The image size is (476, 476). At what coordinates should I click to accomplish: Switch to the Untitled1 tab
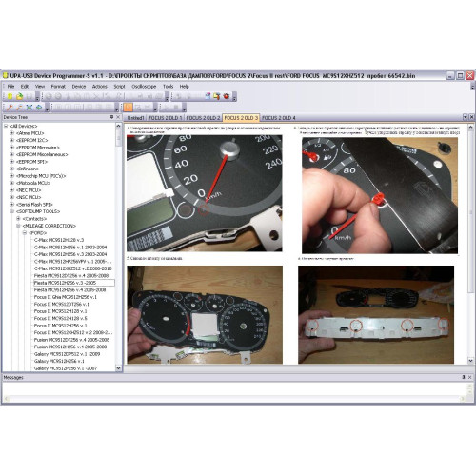tap(135, 118)
